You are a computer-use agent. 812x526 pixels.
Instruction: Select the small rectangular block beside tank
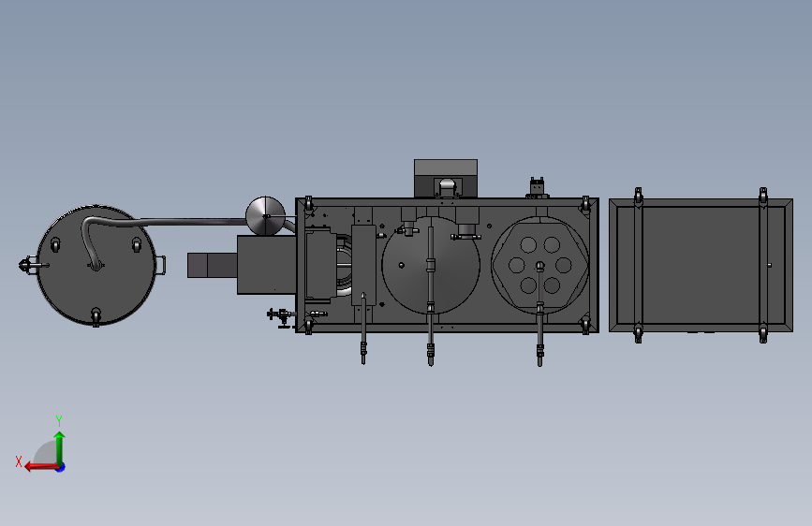click(x=213, y=265)
